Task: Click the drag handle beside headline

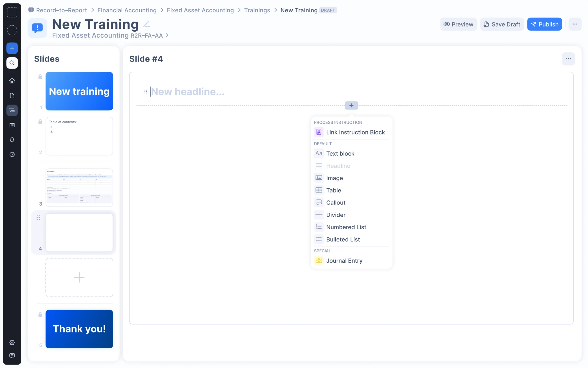Action: pos(145,92)
